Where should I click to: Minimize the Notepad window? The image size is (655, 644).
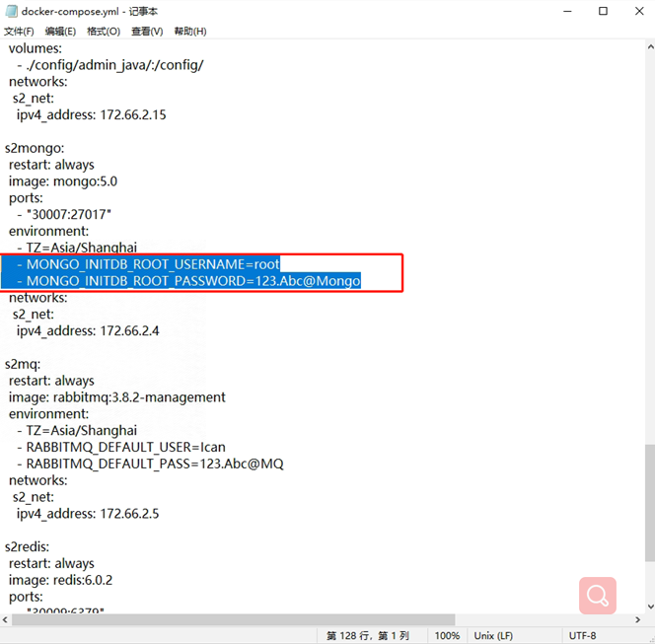tap(559, 12)
